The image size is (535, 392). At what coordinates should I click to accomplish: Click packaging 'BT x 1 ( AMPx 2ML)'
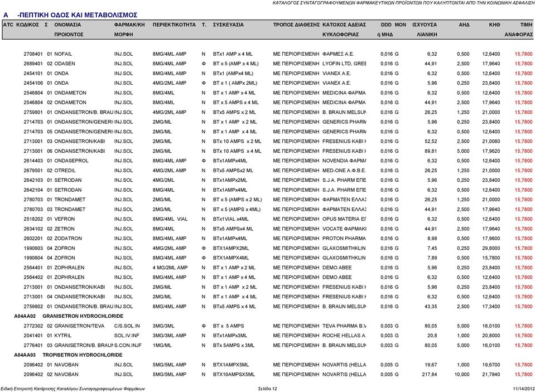235,83
